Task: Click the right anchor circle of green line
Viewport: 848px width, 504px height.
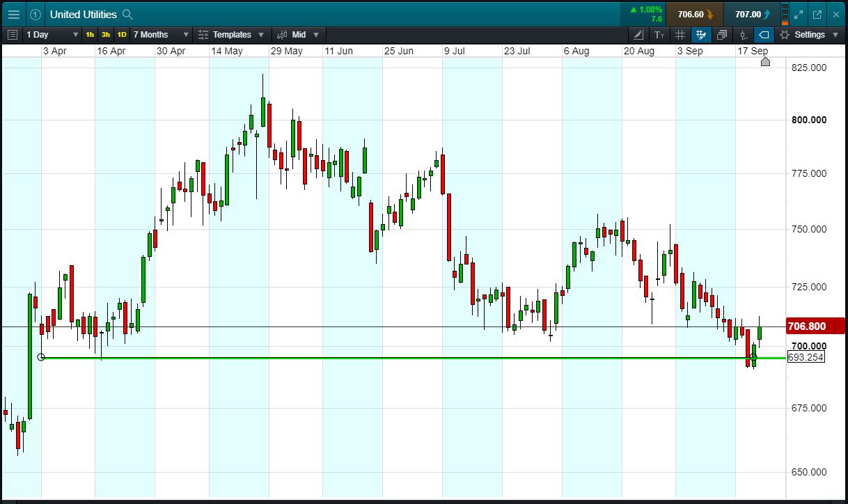Action: point(753,357)
